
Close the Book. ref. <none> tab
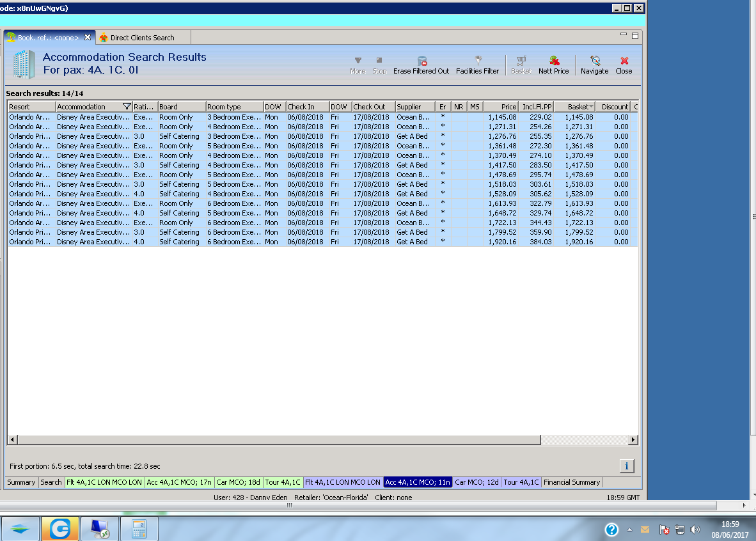[88, 38]
